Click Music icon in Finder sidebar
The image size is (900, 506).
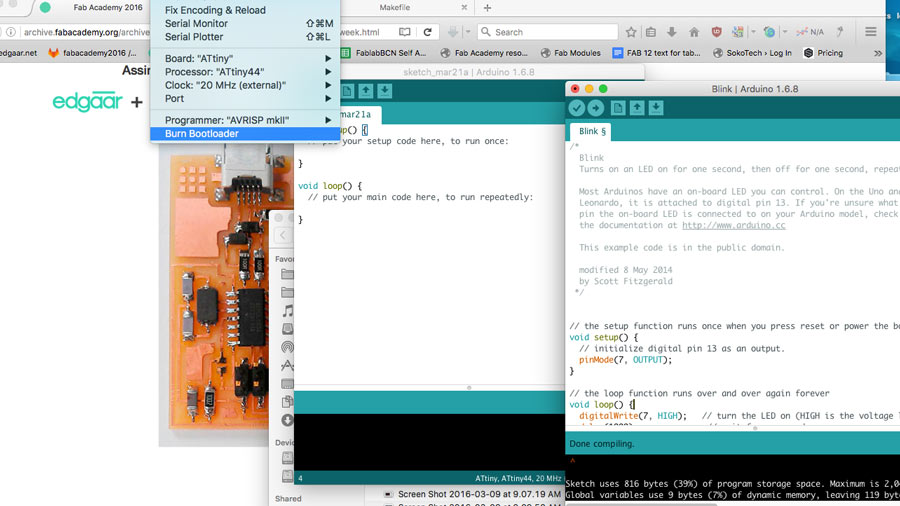288,311
